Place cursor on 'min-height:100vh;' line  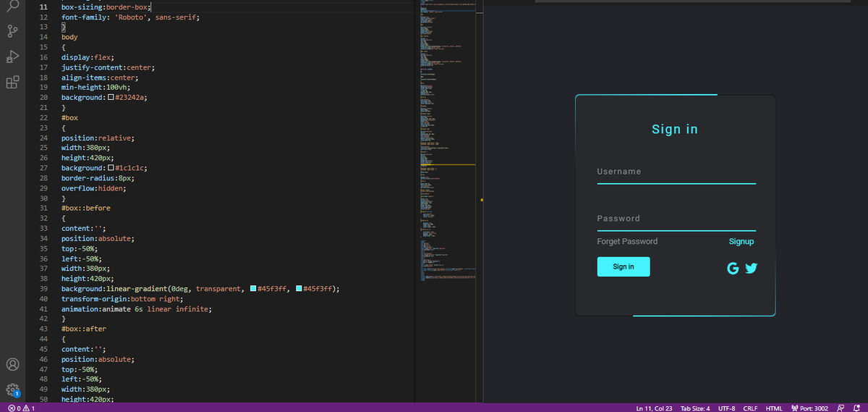(95, 87)
